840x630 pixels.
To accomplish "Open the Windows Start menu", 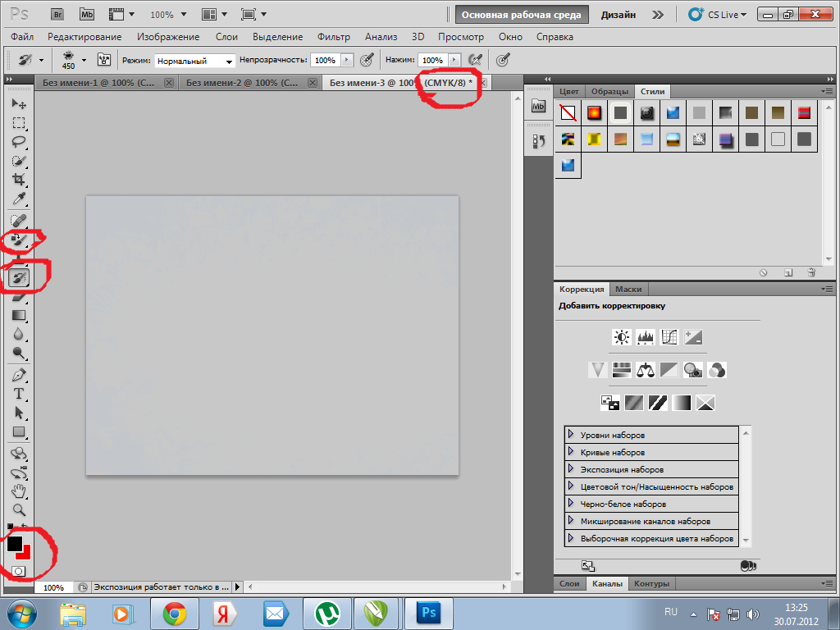I will click(22, 614).
